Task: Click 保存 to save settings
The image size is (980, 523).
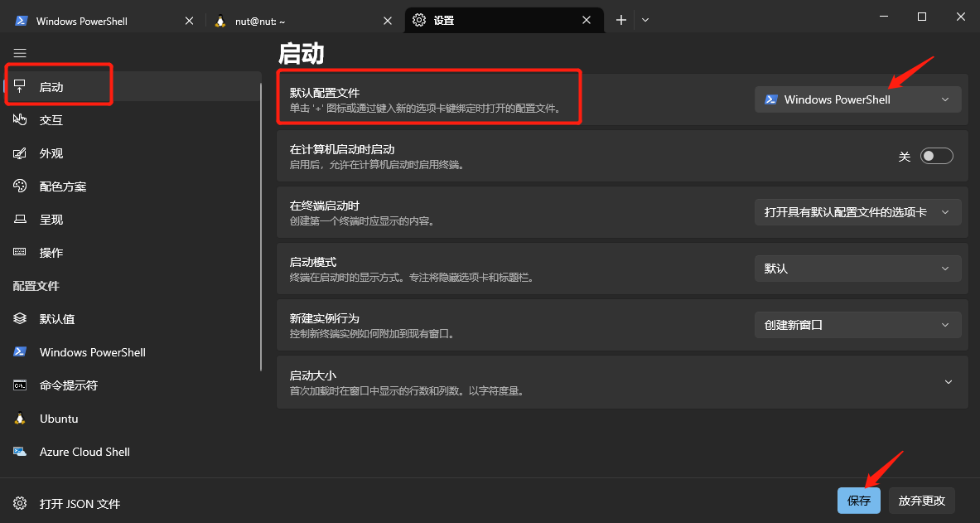Action: (x=859, y=501)
